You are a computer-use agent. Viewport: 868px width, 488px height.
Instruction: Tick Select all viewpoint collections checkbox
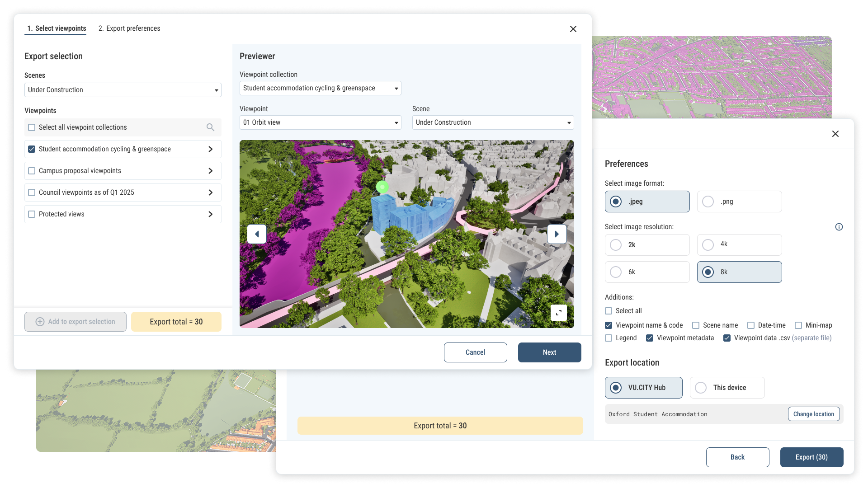[32, 127]
